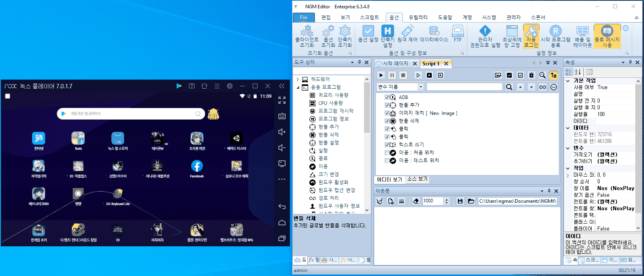Screen dimensions: 644x276
Task: Open the 도움말 ribbon tab
Action: click(445, 17)
